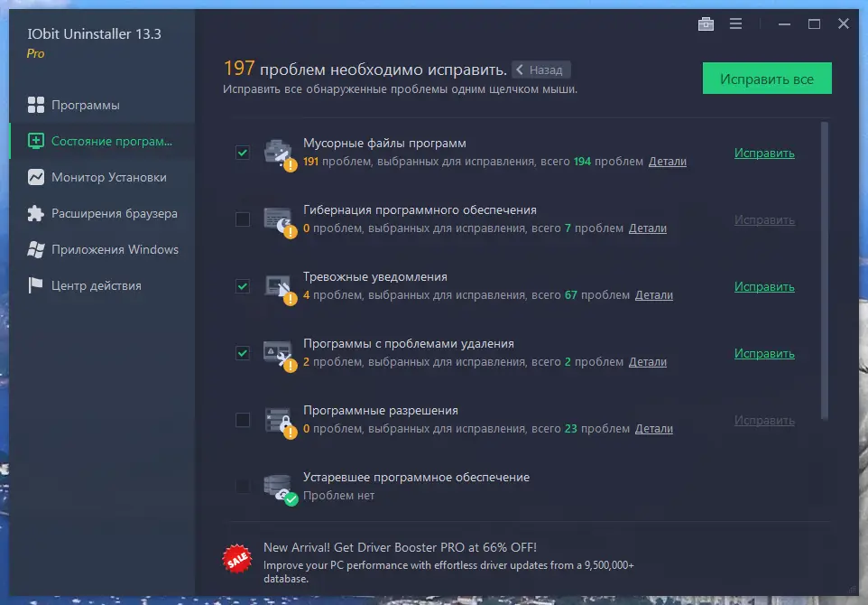Click the 197 проблем необходимо исправить heading
868x605 pixels.
[365, 69]
